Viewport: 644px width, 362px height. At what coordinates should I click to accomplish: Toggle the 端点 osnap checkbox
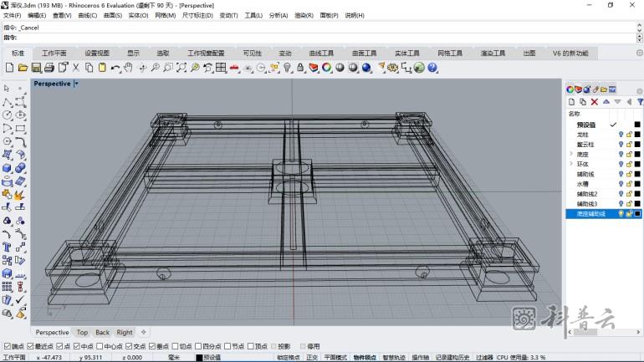[7, 346]
